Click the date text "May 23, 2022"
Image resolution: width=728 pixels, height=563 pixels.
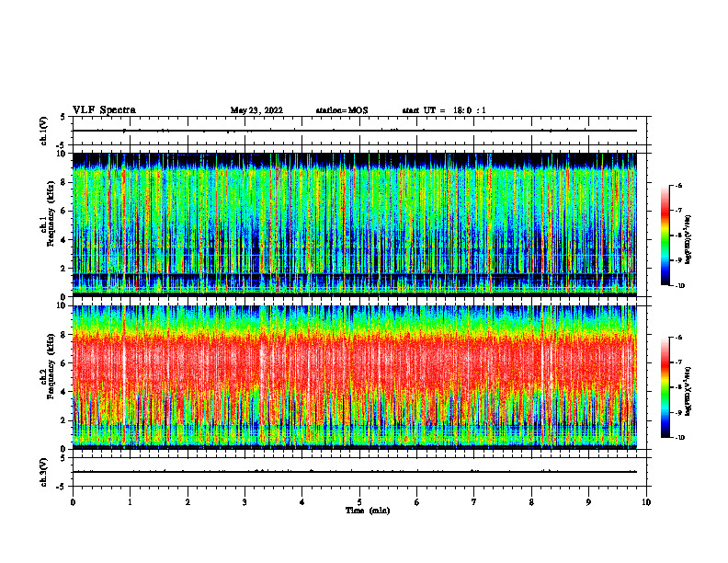click(x=256, y=110)
